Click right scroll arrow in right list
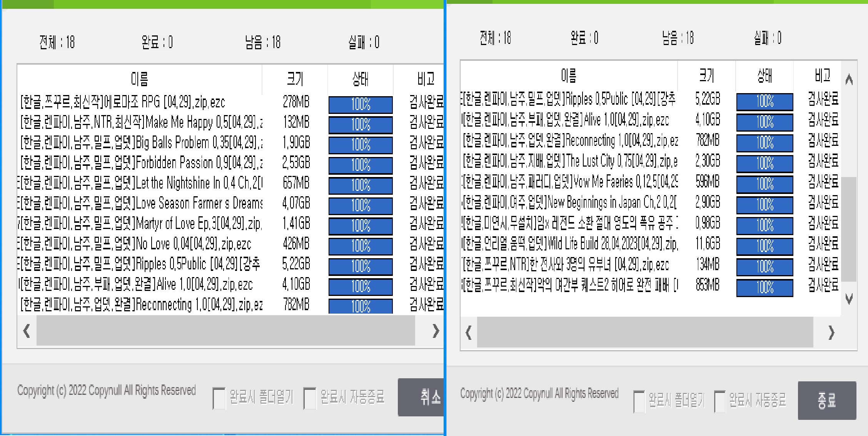 pos(831,332)
